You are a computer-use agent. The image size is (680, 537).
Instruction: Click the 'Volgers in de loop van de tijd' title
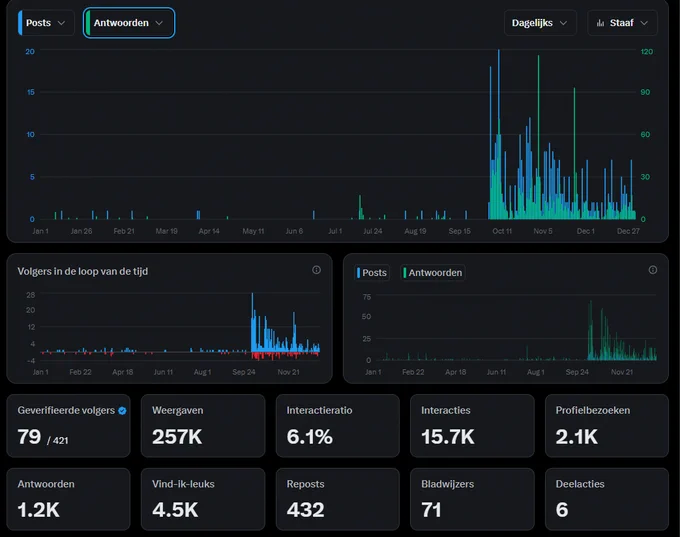coord(82,272)
